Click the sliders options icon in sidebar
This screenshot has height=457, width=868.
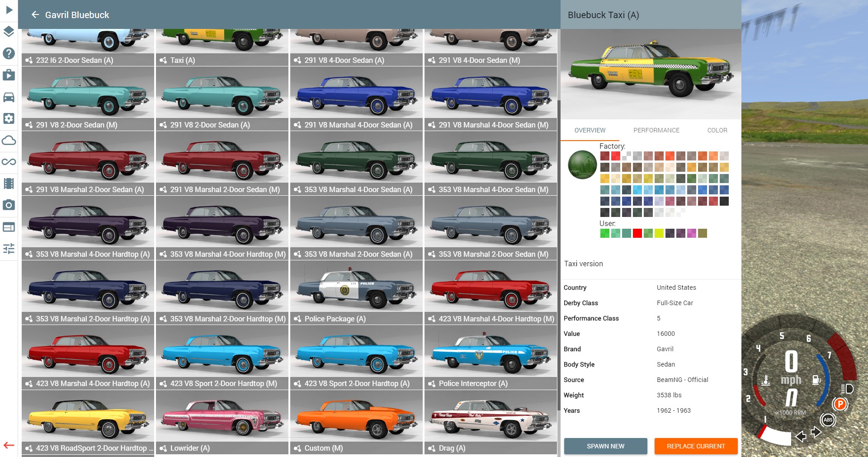9,249
